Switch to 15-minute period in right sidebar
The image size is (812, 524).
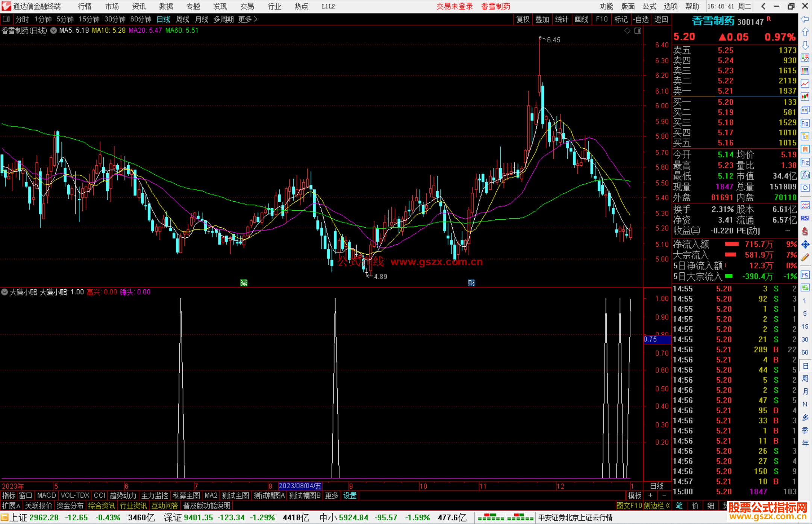click(x=805, y=326)
